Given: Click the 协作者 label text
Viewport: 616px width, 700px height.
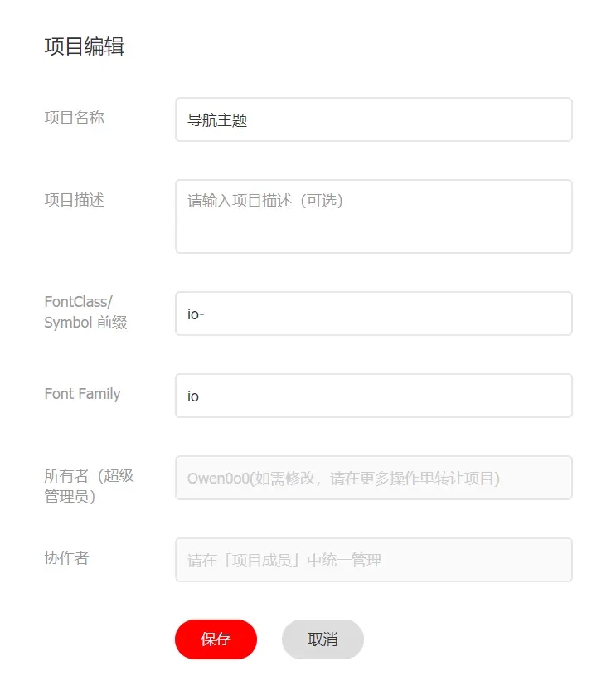Looking at the screenshot, I should tap(66, 558).
